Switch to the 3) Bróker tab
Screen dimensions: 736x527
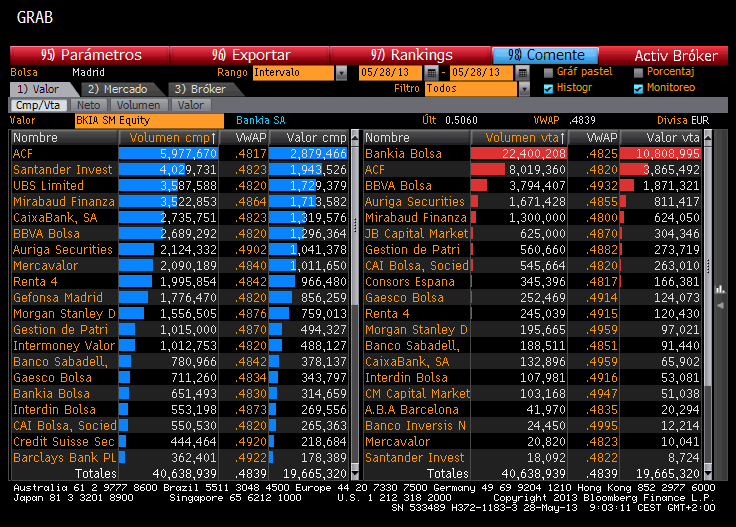pos(200,89)
